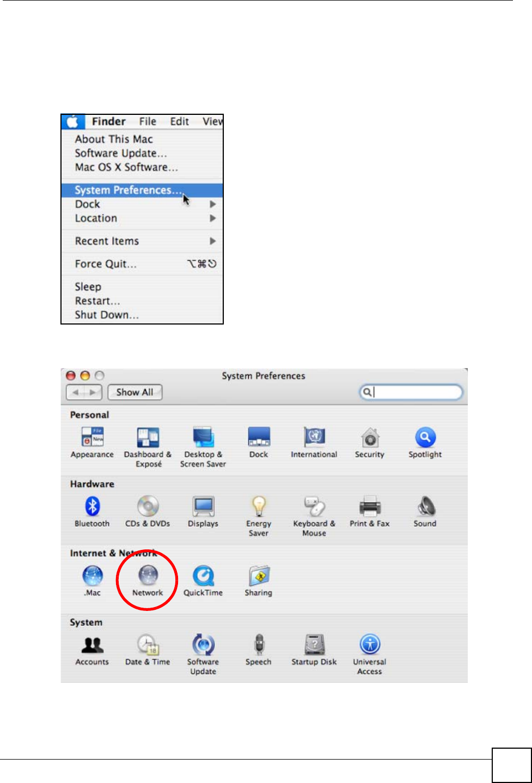
Task: Click the Show All button
Action: coord(135,392)
